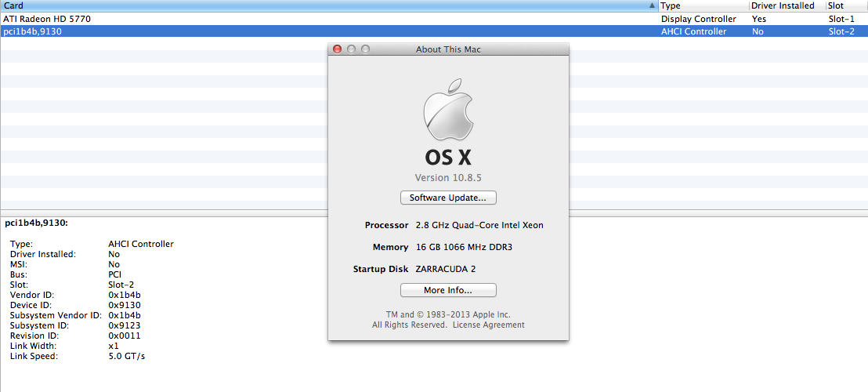
Task: Open the License Agreement link
Action: (488, 325)
